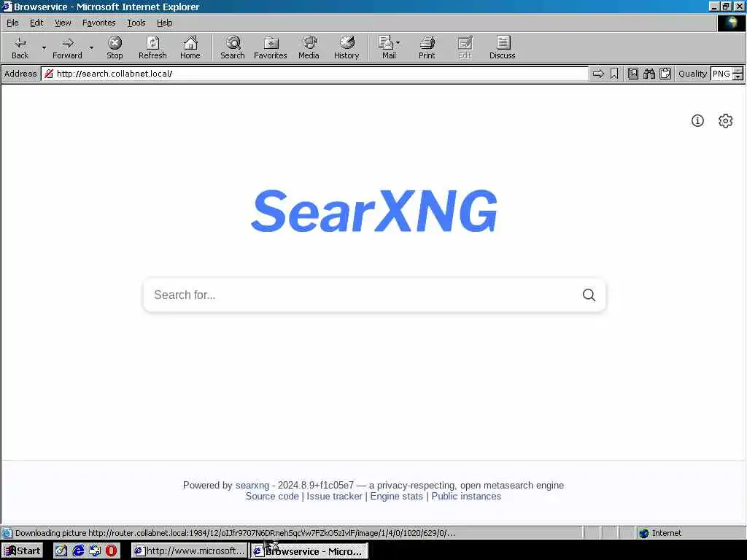
Task: Open the Engine stats link
Action: [x=396, y=496]
